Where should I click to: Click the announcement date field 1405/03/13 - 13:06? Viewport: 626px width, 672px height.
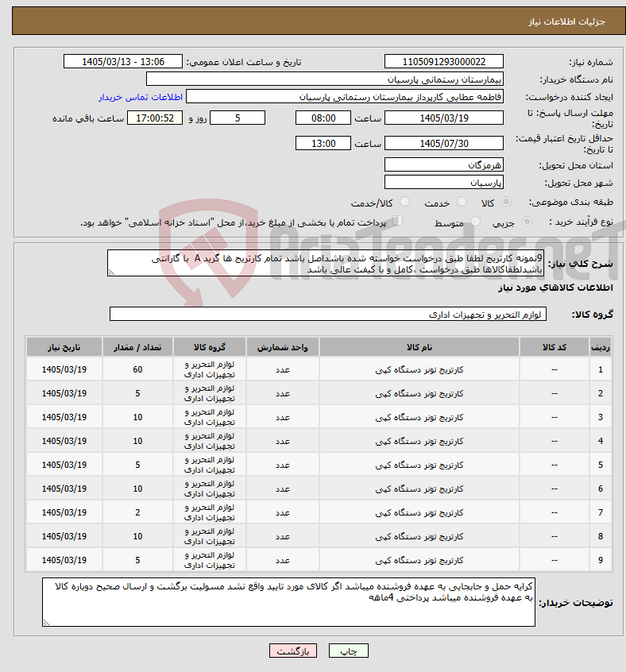[x=123, y=62]
